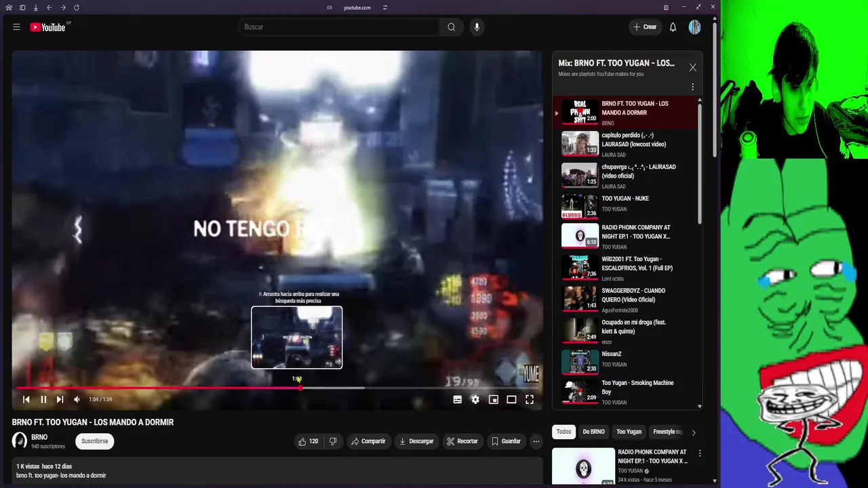The width and height of the screenshot is (868, 488).
Task: Click Compartir to share video
Action: pos(368,441)
